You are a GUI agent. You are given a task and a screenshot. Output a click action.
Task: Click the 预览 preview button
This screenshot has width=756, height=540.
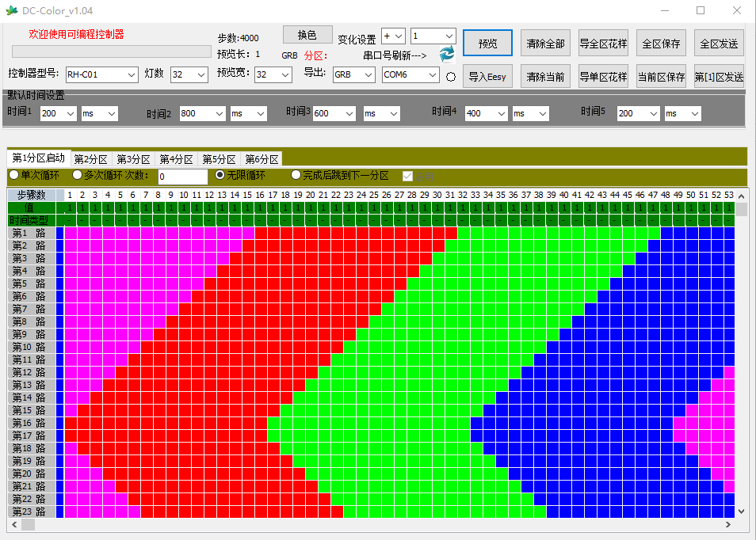coord(487,44)
